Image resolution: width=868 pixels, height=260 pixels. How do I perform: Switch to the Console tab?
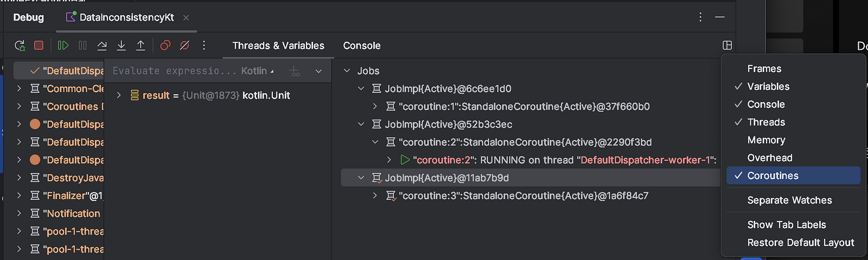coord(362,46)
